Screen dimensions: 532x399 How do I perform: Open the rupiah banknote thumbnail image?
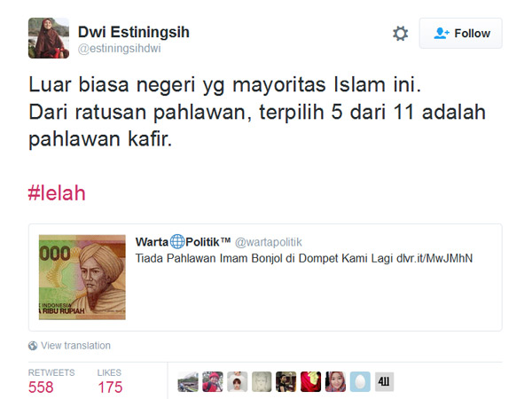coord(82,278)
